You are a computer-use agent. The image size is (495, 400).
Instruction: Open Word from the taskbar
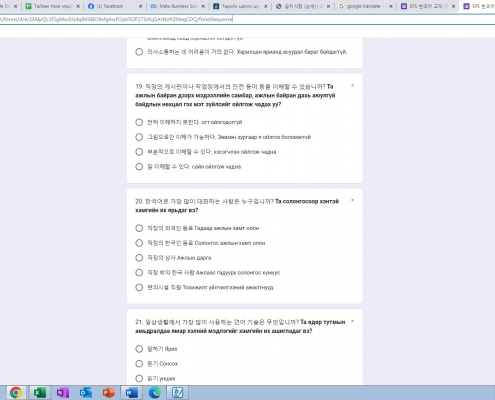[x=132, y=392]
